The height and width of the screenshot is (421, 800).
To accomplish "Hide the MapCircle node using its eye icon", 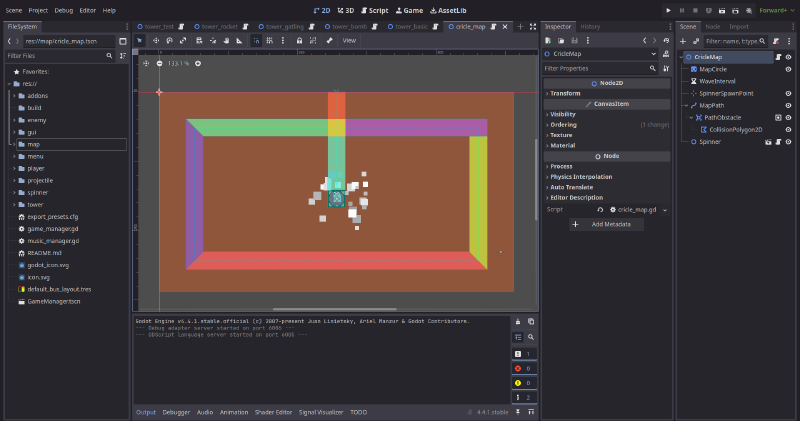I will [x=788, y=69].
